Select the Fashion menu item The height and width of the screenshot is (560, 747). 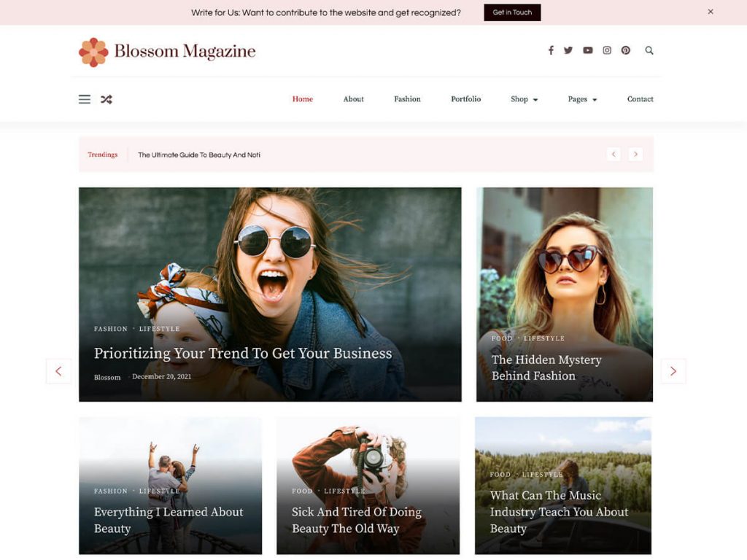click(407, 99)
